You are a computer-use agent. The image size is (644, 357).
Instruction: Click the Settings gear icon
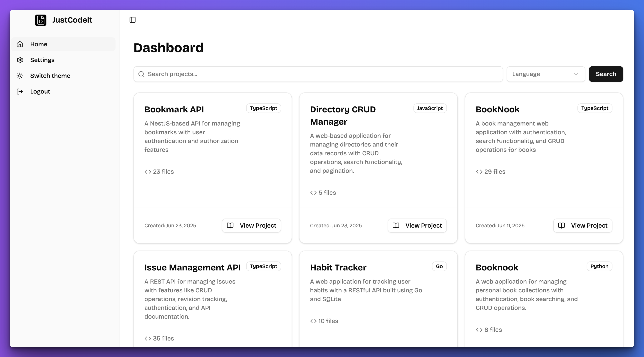click(20, 60)
